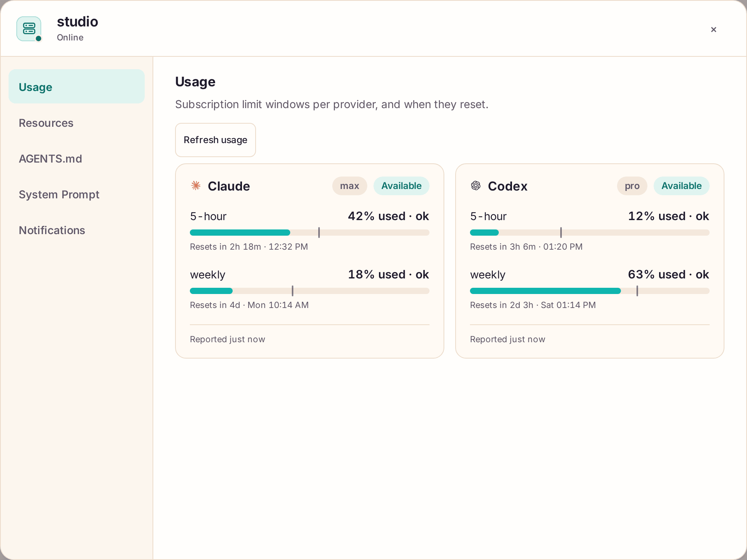Click Claude's 5-hour usage bar
This screenshot has width=747, height=560.
[310, 233]
